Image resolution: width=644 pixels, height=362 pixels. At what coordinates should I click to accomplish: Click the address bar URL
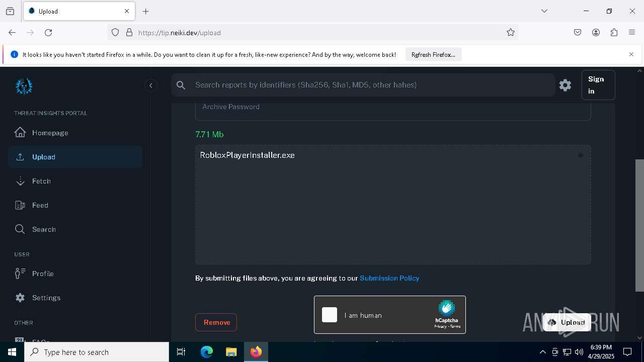click(180, 33)
